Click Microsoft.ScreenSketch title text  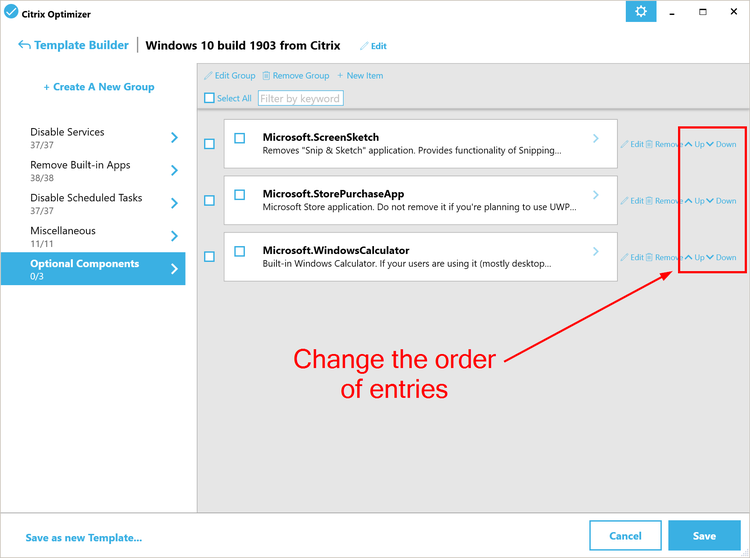320,137
